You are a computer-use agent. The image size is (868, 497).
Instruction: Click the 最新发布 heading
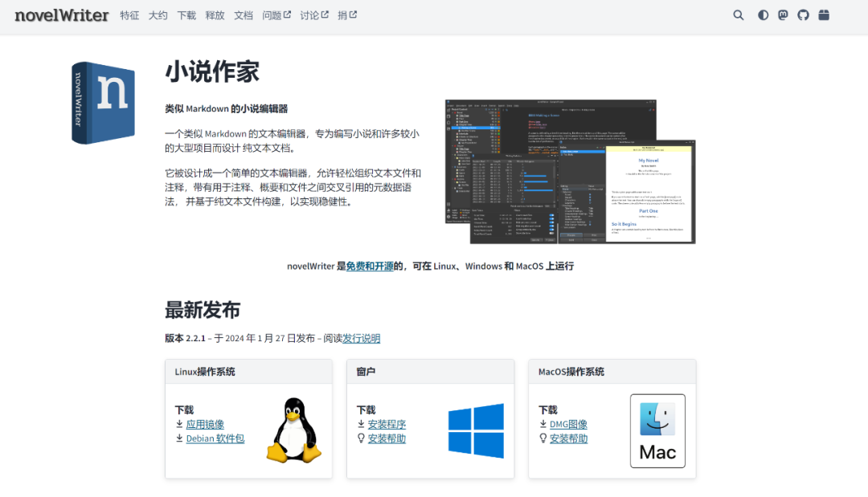pos(203,310)
